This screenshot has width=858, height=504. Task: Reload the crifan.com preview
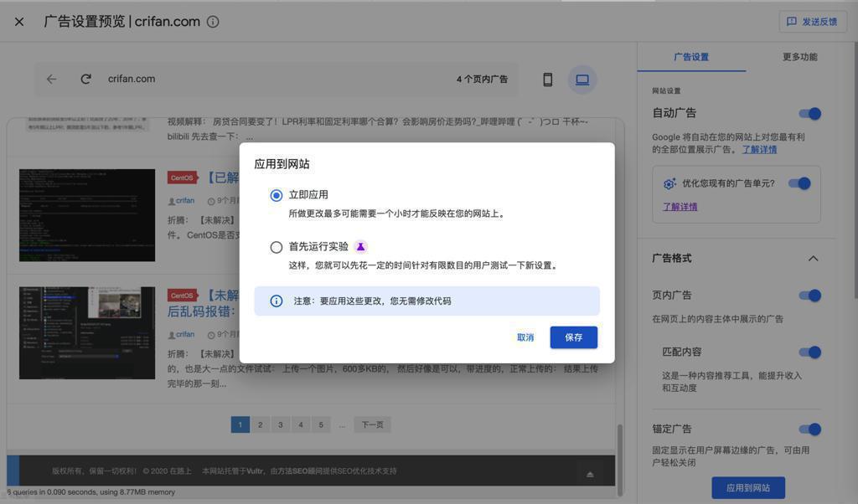(x=86, y=80)
